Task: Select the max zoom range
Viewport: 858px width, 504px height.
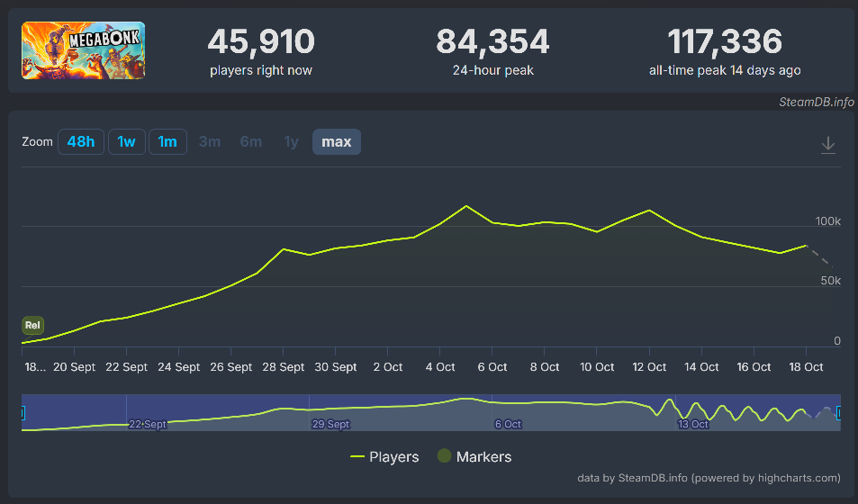Action: (337, 141)
